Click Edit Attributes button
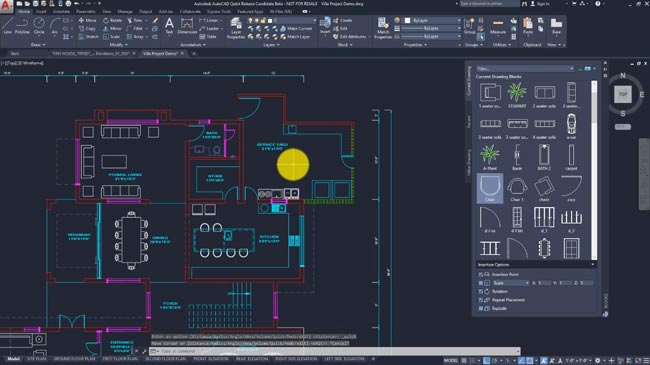This screenshot has width=650, height=365. 349,36
